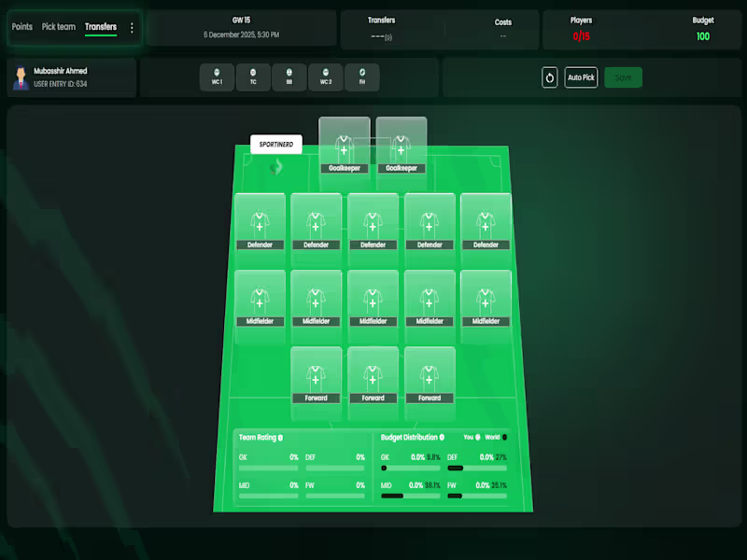This screenshot has width=747, height=560.
Task: Click the 6 December 2025 deadline text
Action: pyautogui.click(x=241, y=35)
